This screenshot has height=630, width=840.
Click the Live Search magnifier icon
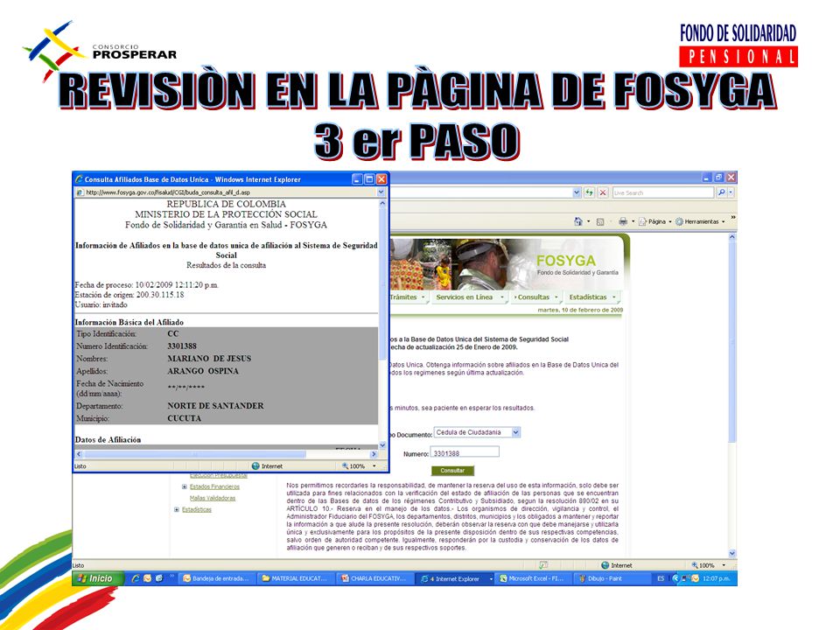721,192
